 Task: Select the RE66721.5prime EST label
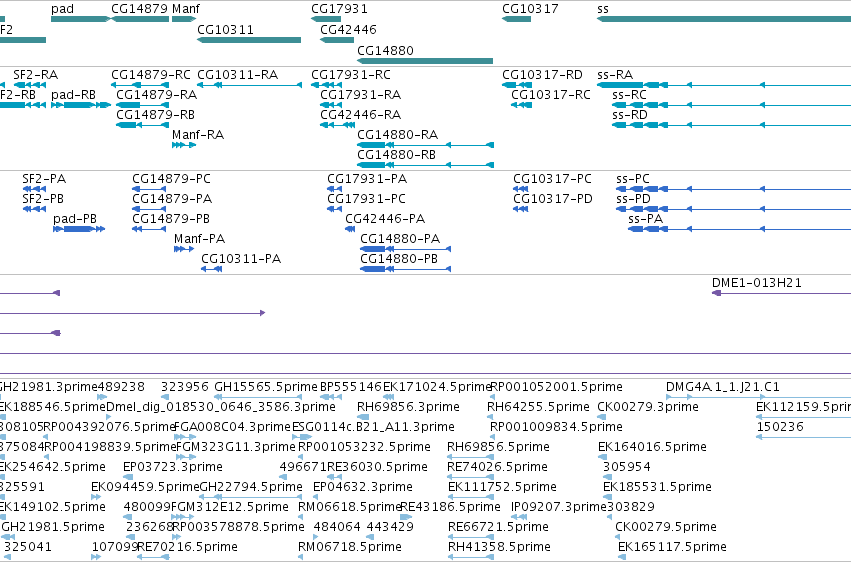click(x=498, y=528)
